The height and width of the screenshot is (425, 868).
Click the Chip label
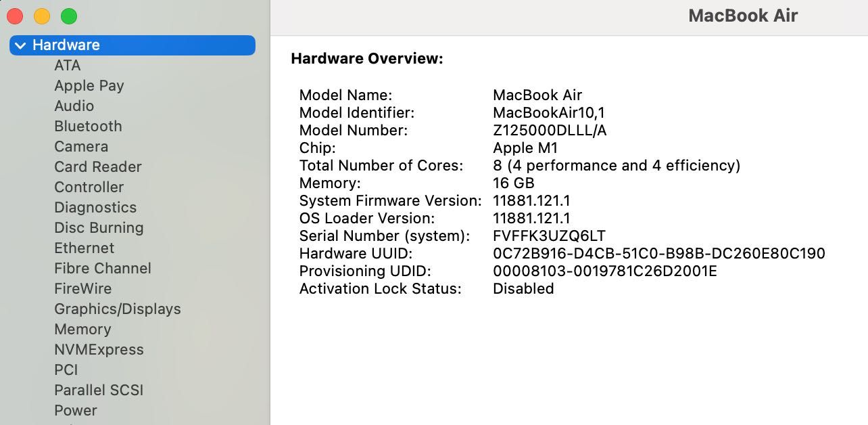click(318, 148)
